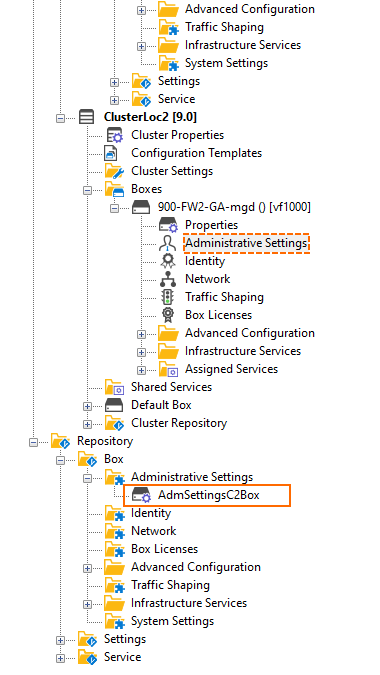The width and height of the screenshot is (380, 675).
Task: Click the ClusterLoc2 cluster server icon
Action: [x=87, y=117]
